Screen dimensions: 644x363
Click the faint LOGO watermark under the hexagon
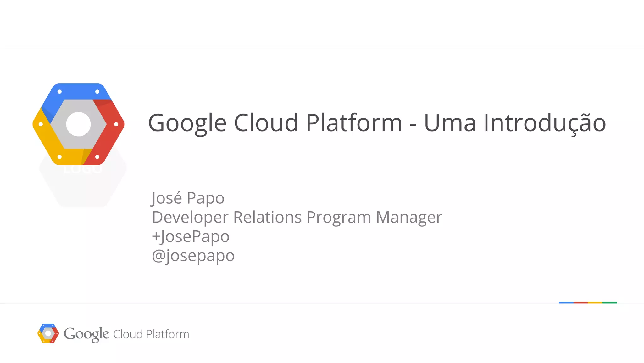coord(82,170)
